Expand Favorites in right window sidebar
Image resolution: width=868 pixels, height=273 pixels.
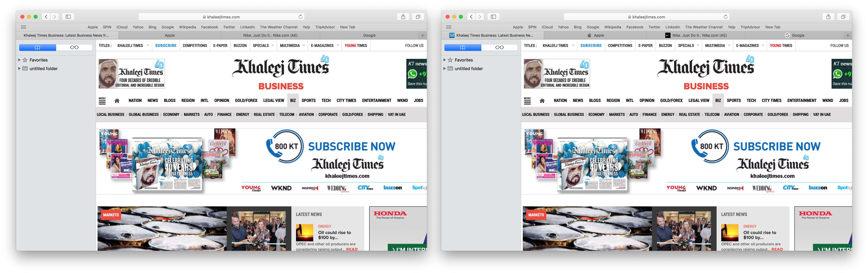[444, 60]
